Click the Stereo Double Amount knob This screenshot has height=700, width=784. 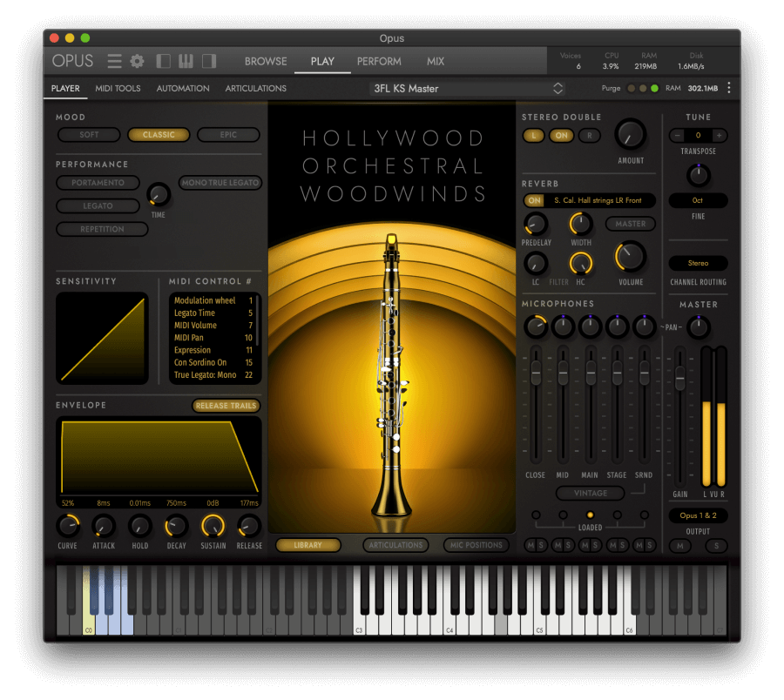coord(631,134)
